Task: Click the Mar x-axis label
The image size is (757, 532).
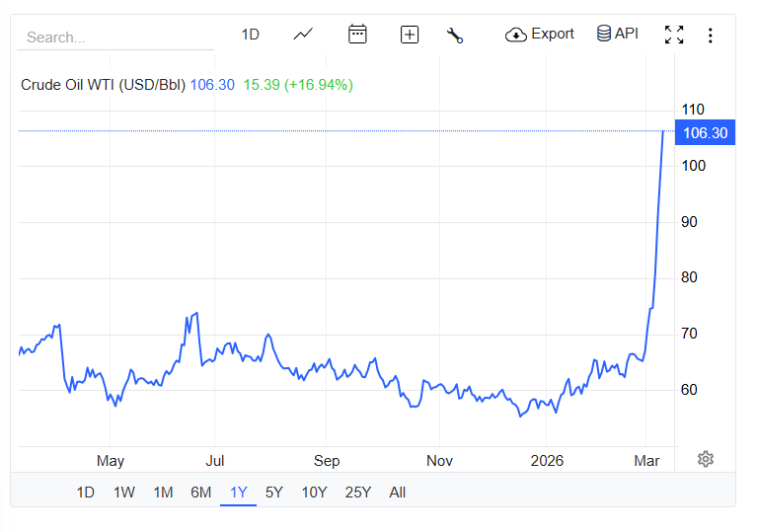Action: pos(646,461)
